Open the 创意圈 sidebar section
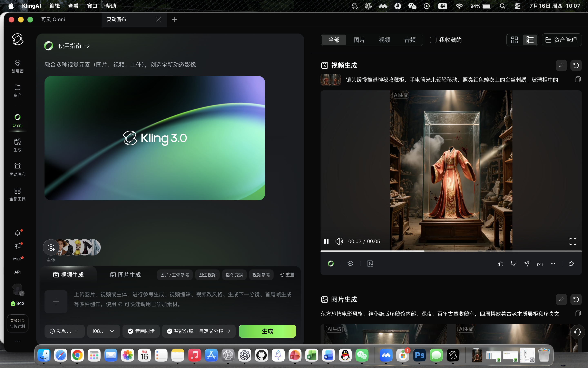 [18, 66]
